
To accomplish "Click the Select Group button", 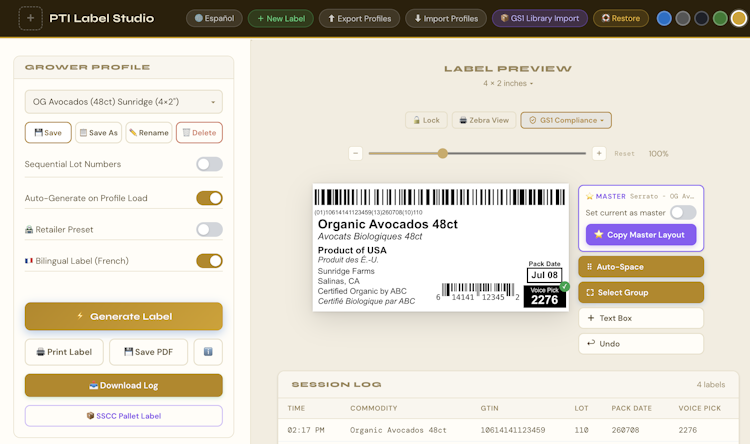I will pos(641,292).
